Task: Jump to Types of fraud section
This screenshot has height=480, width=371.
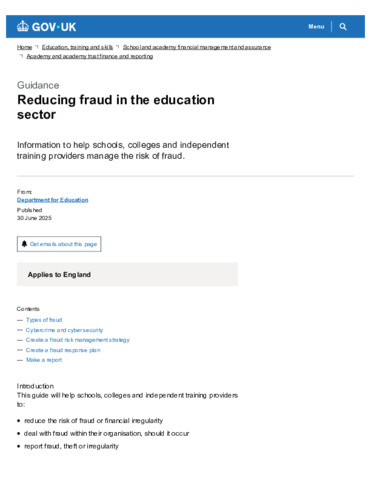Action: point(44,320)
